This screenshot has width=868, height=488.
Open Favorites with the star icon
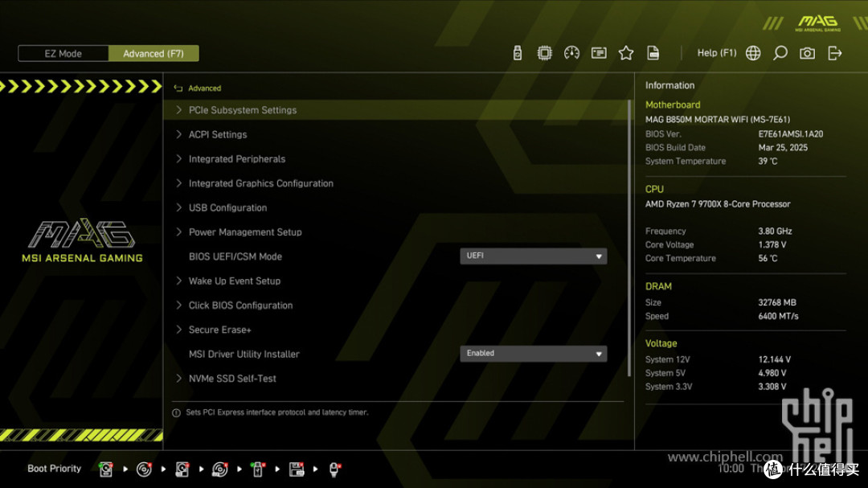626,53
